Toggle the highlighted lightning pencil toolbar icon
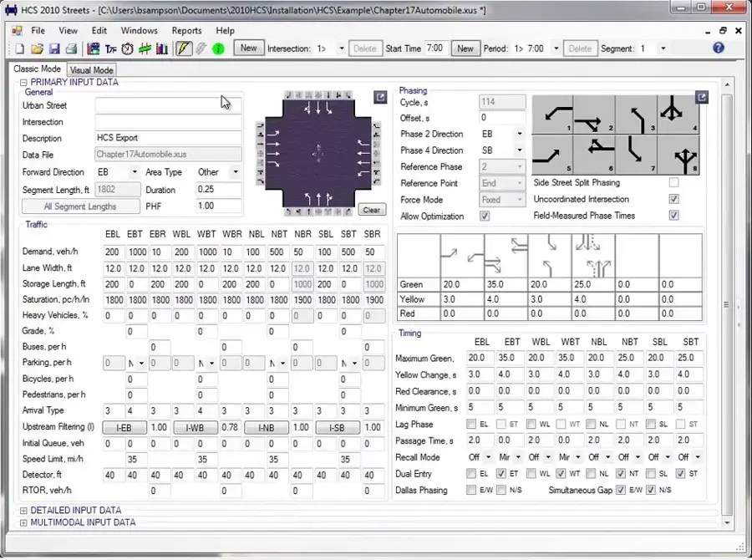This screenshot has width=752, height=560. (184, 48)
